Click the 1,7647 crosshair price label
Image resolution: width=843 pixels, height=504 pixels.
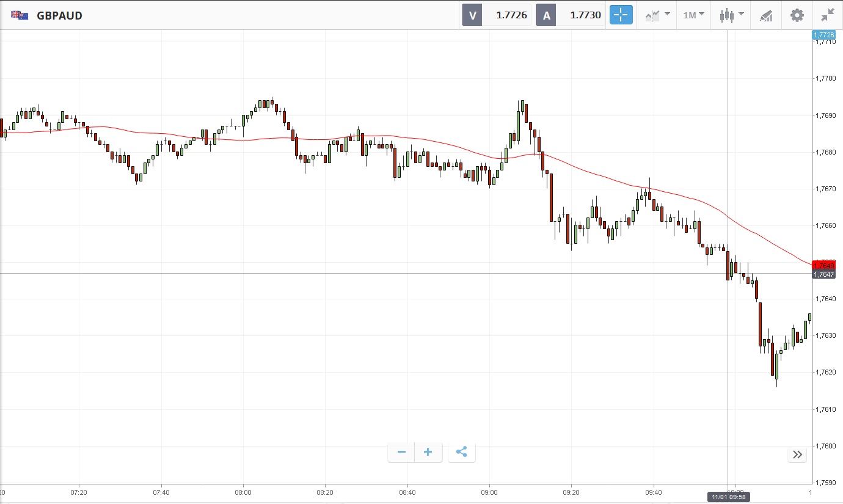[x=823, y=275]
